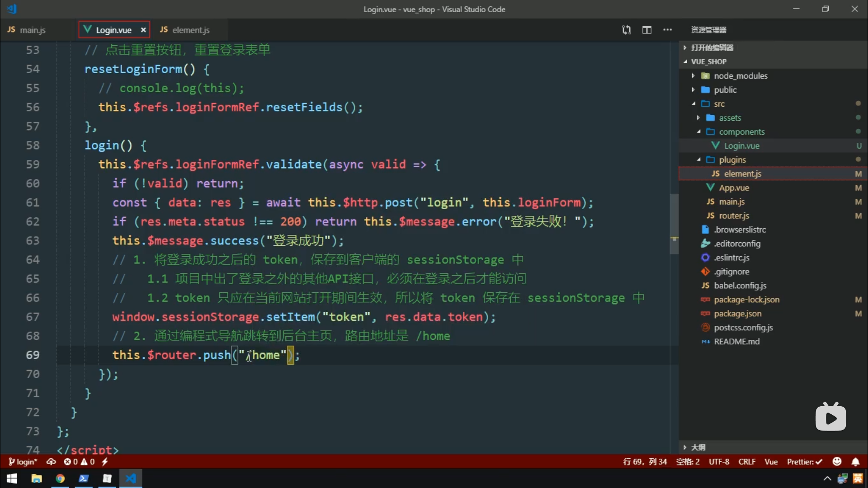Open the source control compare changes icon
868x488 pixels.
[x=626, y=30]
